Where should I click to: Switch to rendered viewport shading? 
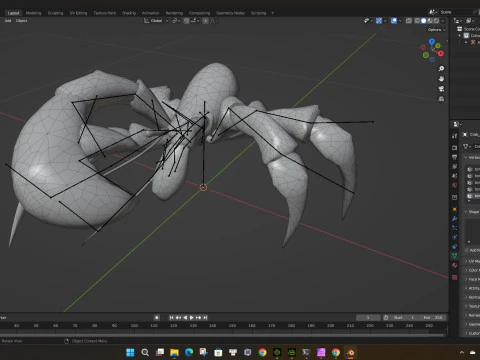point(436,21)
